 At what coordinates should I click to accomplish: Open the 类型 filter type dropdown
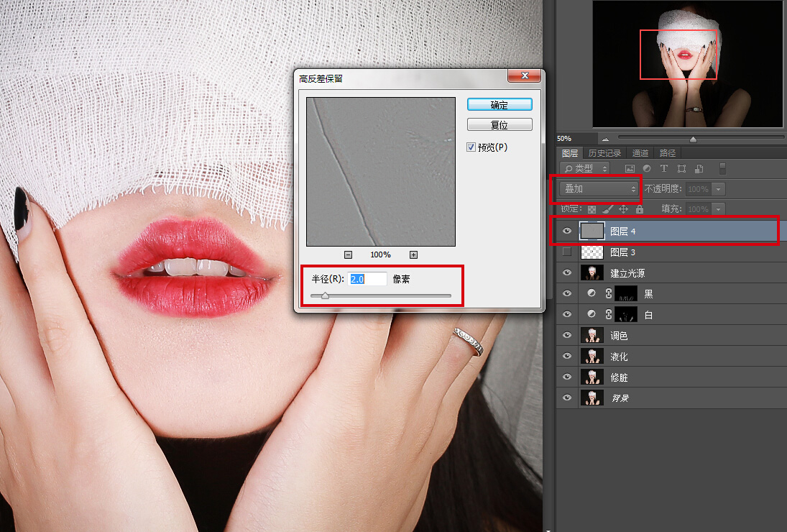(585, 169)
